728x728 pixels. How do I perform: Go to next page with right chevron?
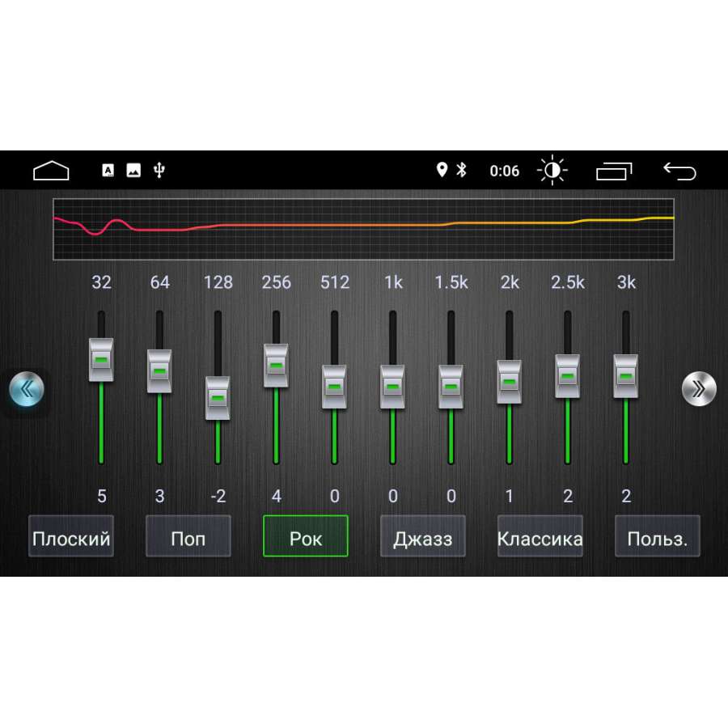coord(699,389)
